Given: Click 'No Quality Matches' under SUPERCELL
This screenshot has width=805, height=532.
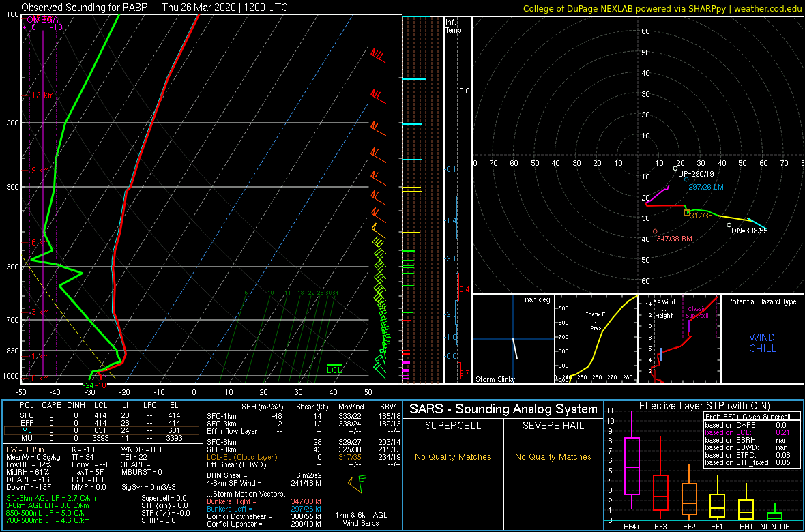Looking at the screenshot, I should (x=453, y=456).
